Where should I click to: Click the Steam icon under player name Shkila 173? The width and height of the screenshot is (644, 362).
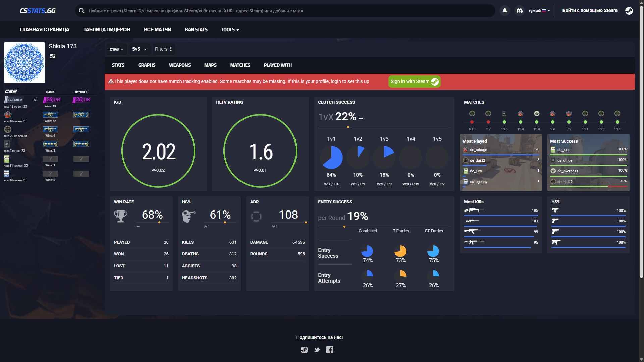(53, 56)
